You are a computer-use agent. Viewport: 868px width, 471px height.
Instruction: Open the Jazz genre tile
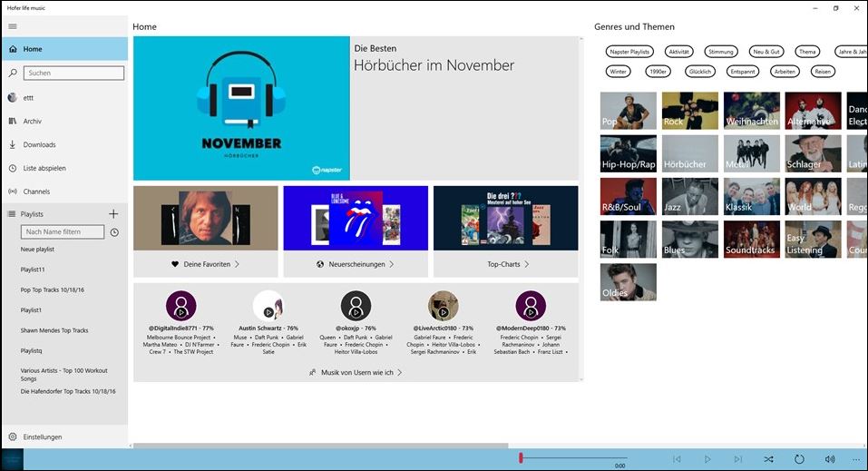pyautogui.click(x=690, y=196)
